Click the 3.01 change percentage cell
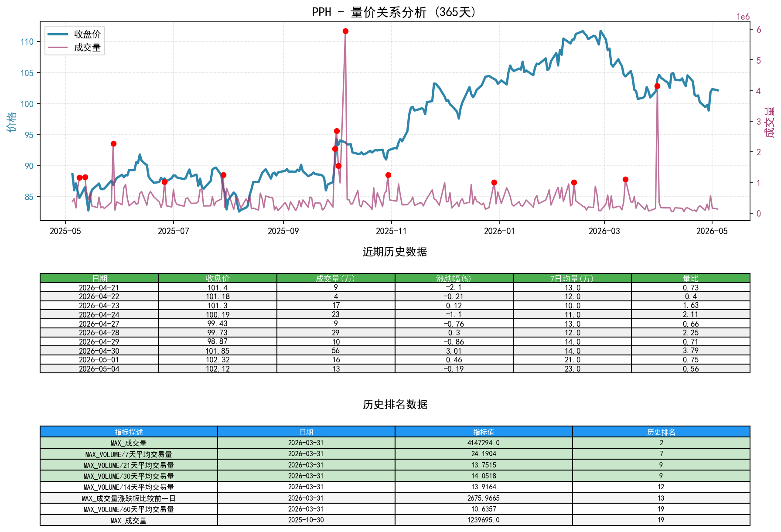The width and height of the screenshot is (781, 532). pos(454,351)
